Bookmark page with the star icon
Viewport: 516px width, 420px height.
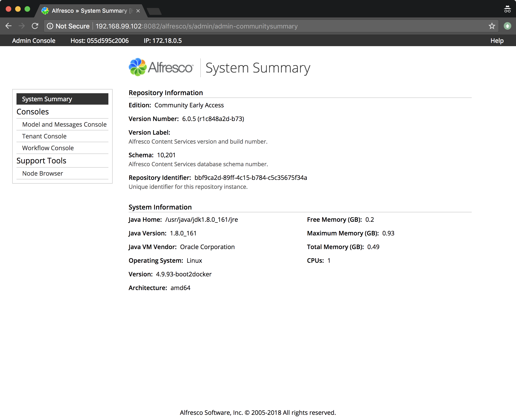click(491, 26)
